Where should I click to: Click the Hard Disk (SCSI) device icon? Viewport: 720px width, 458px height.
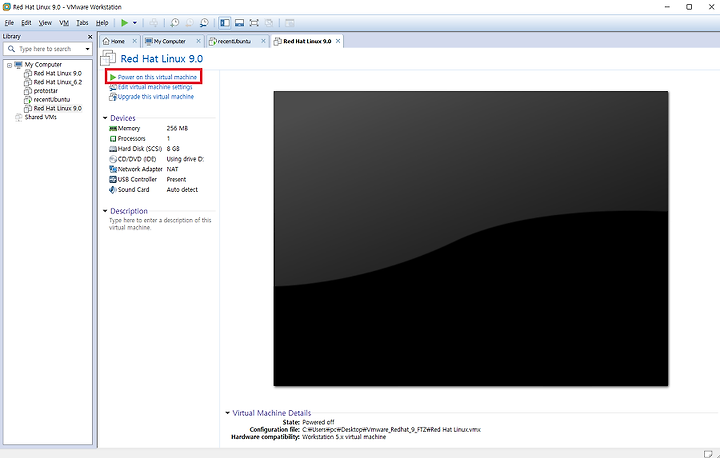click(113, 148)
